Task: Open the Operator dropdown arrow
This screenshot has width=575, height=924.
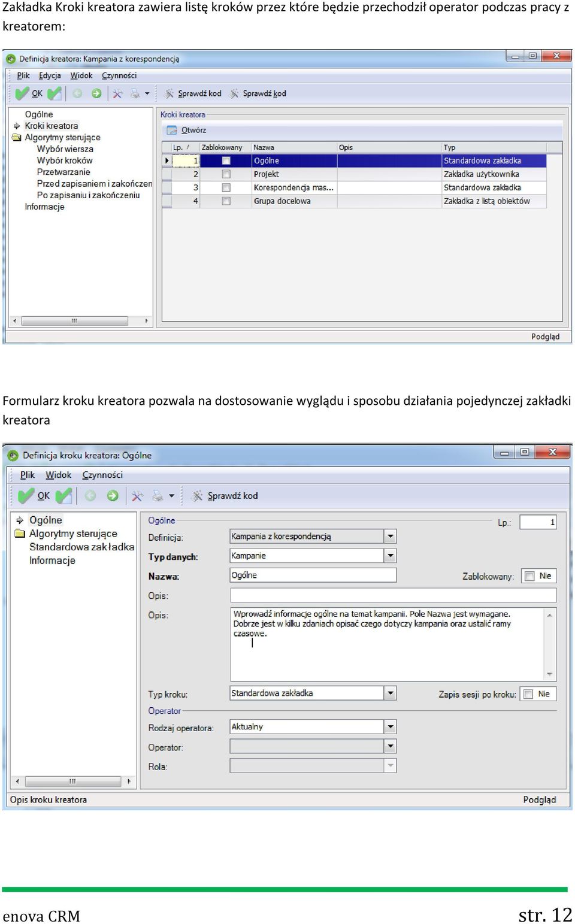Action: coord(391,746)
